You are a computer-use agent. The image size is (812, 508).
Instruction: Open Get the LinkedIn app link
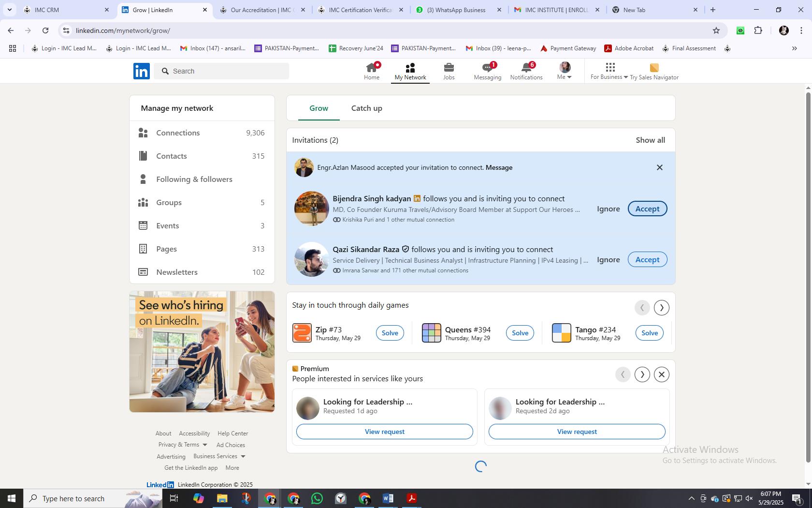tap(191, 468)
